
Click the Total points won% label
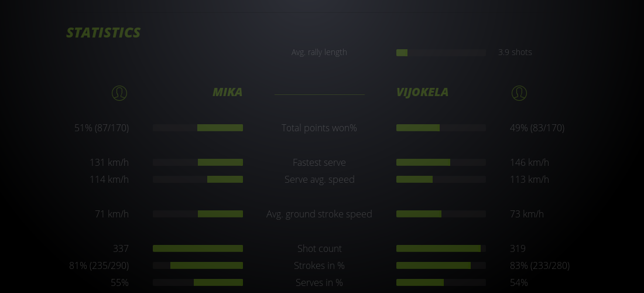click(x=319, y=128)
